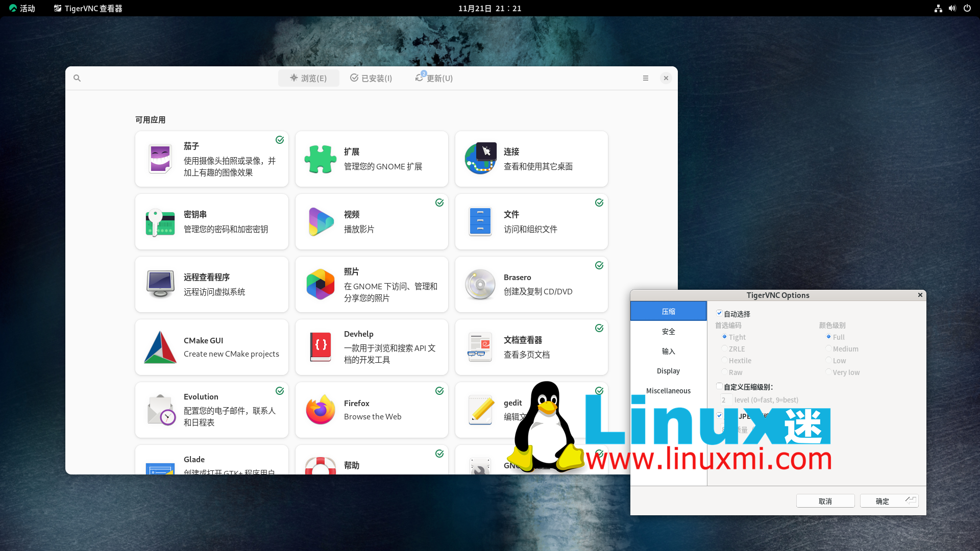Open the 管理您的 GNOME 扩展 card

click(x=372, y=159)
